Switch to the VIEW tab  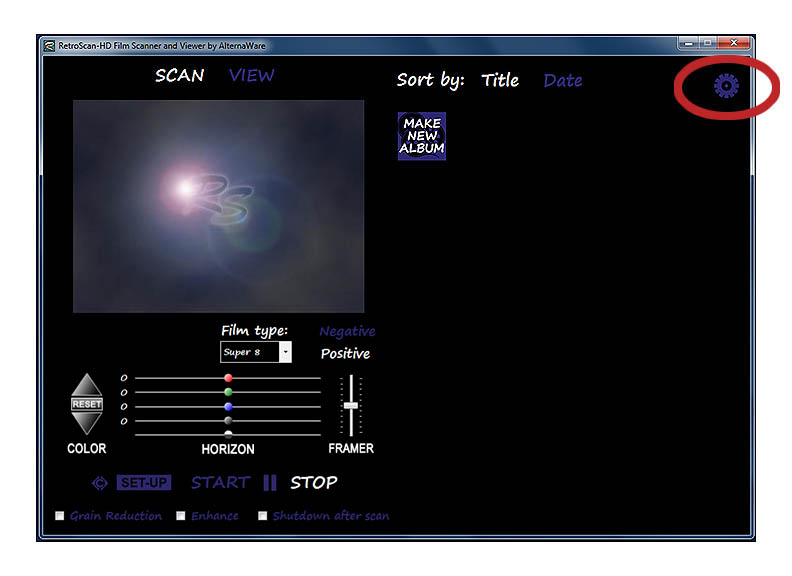251,76
